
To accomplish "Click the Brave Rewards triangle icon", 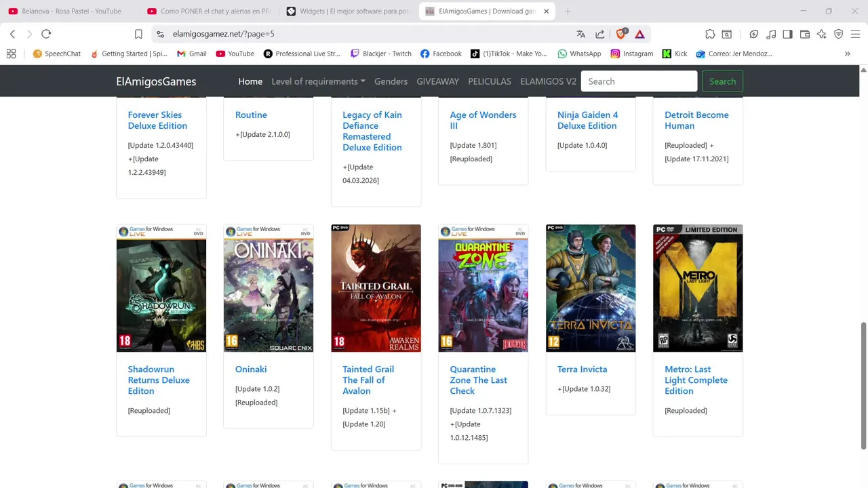I will (x=639, y=34).
